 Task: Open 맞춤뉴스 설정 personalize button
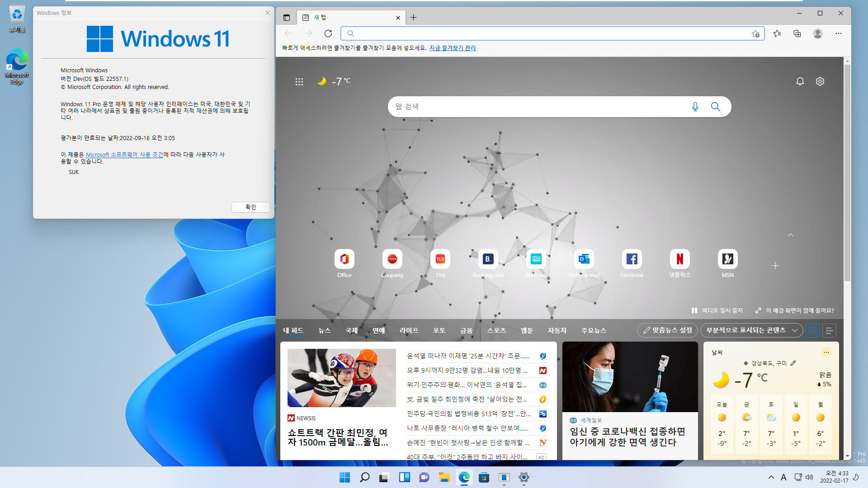pos(667,330)
